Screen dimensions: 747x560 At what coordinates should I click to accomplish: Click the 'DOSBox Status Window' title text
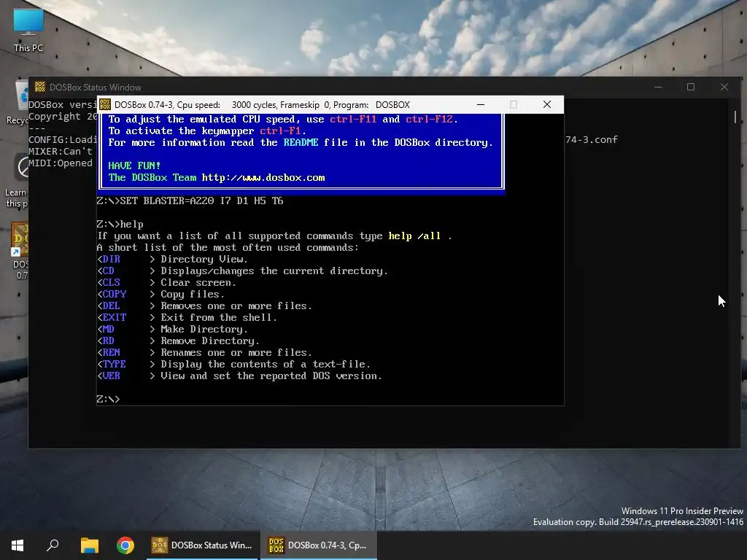(x=96, y=87)
